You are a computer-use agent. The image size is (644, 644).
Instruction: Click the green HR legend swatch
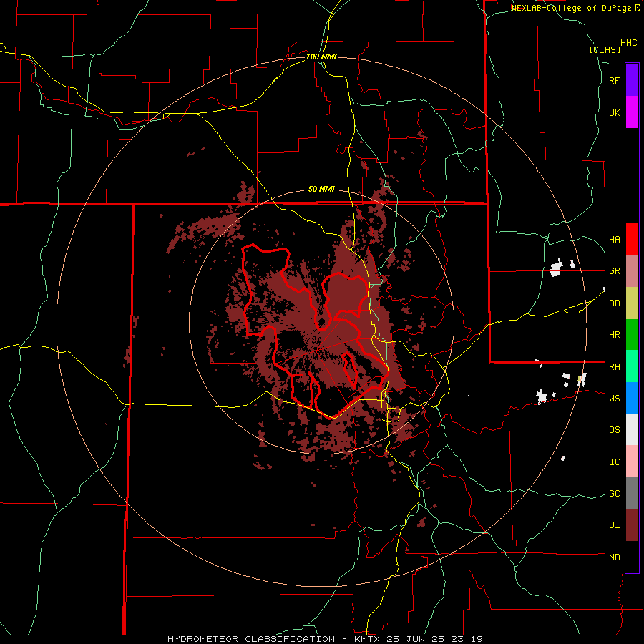[x=632, y=335]
